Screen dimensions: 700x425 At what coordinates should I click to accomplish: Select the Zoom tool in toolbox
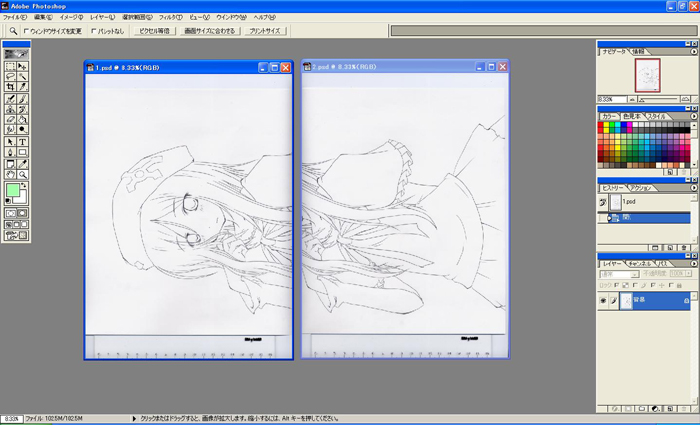click(22, 175)
